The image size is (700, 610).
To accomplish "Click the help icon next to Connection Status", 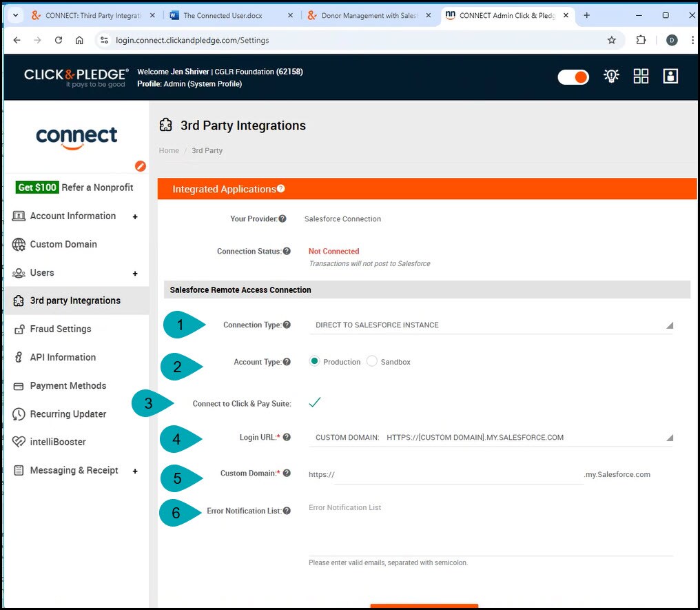I will 287,251.
